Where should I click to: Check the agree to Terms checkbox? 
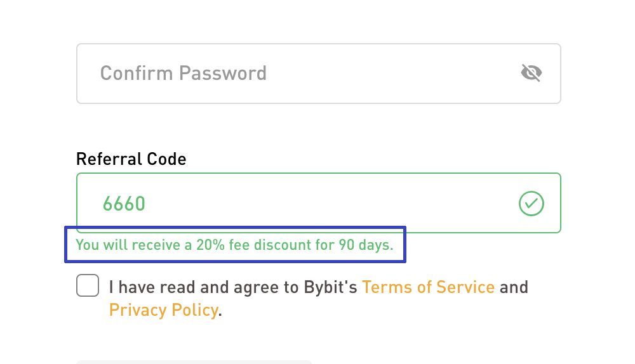click(88, 286)
